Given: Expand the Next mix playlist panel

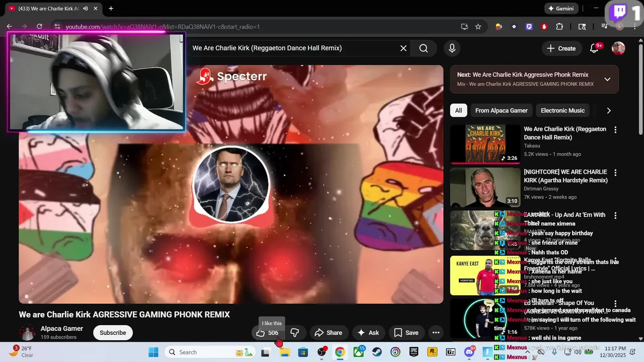Looking at the screenshot, I should pyautogui.click(x=607, y=79).
